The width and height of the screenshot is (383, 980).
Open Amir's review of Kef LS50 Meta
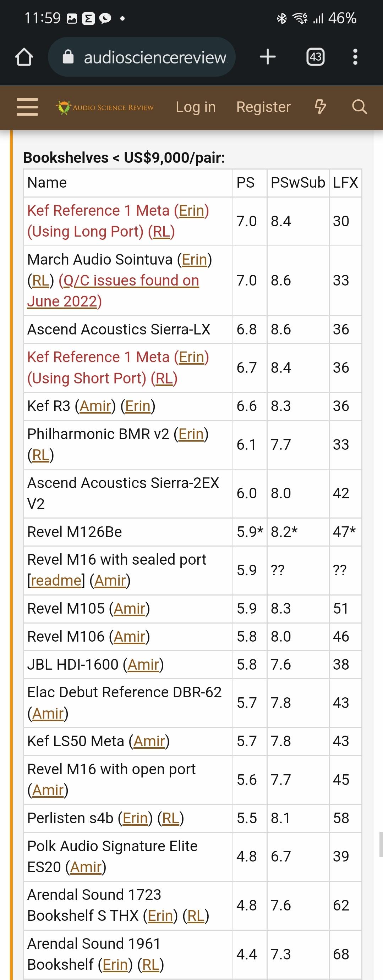point(149,741)
